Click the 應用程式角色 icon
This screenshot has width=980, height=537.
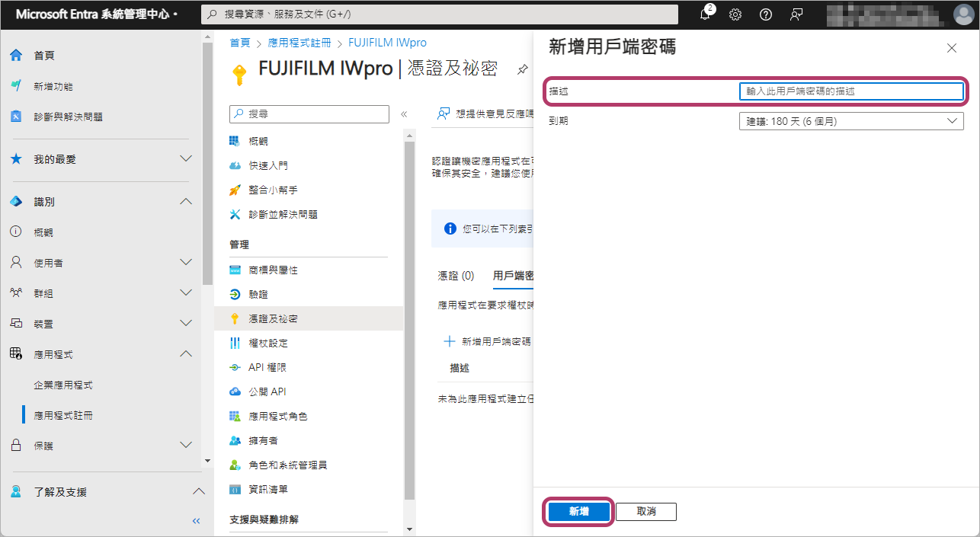pyautogui.click(x=235, y=416)
